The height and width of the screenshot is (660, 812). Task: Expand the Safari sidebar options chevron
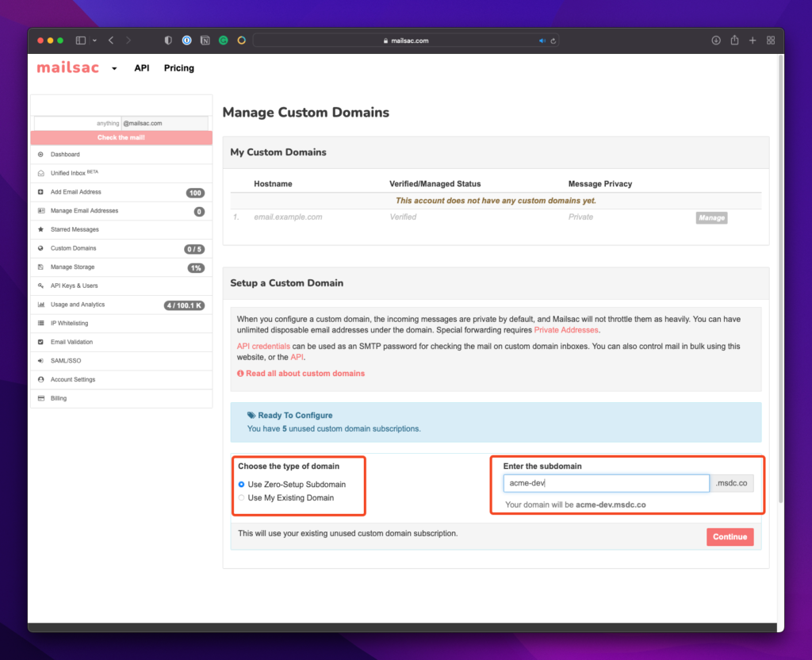click(x=94, y=40)
